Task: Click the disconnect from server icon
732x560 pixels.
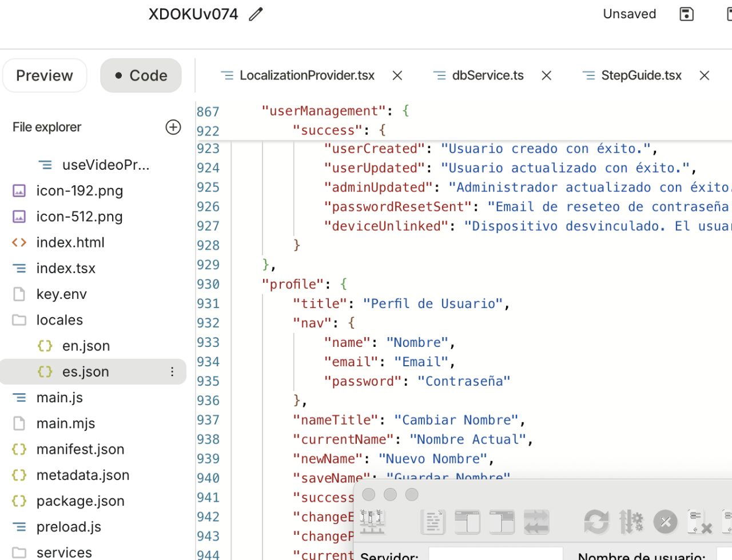Action: 699,522
